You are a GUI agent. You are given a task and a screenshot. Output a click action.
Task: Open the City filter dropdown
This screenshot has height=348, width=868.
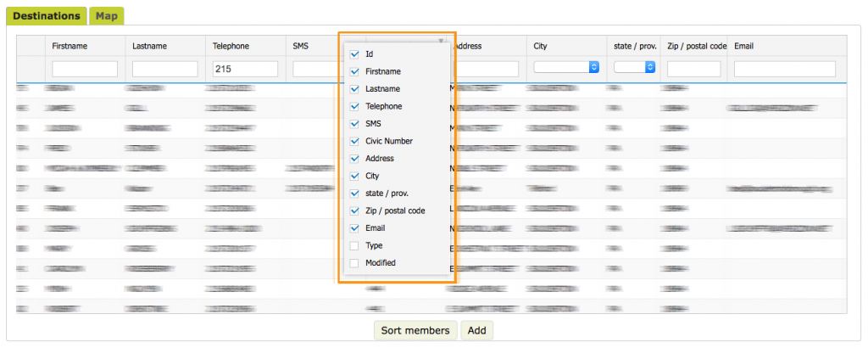pos(567,67)
